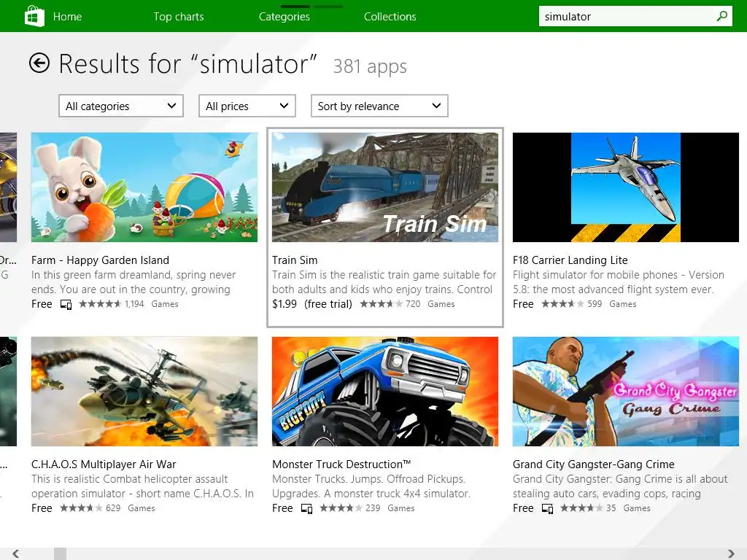747x560 pixels.
Task: Click the $1.99 (free trial) price
Action: tap(312, 304)
